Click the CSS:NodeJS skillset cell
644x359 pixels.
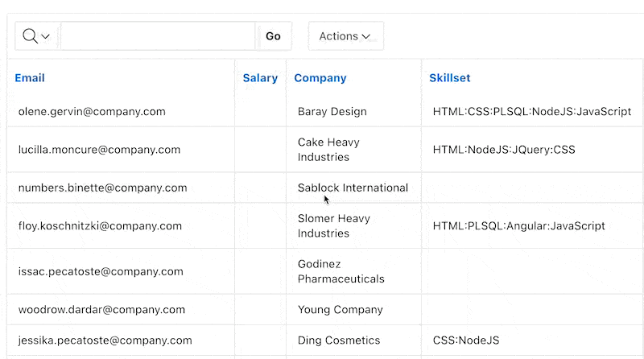pos(466,340)
